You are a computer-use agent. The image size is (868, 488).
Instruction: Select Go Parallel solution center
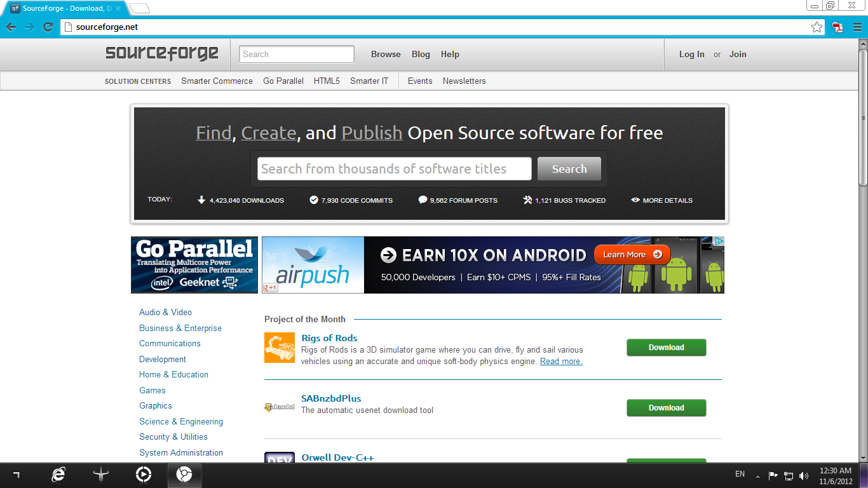pyautogui.click(x=283, y=81)
